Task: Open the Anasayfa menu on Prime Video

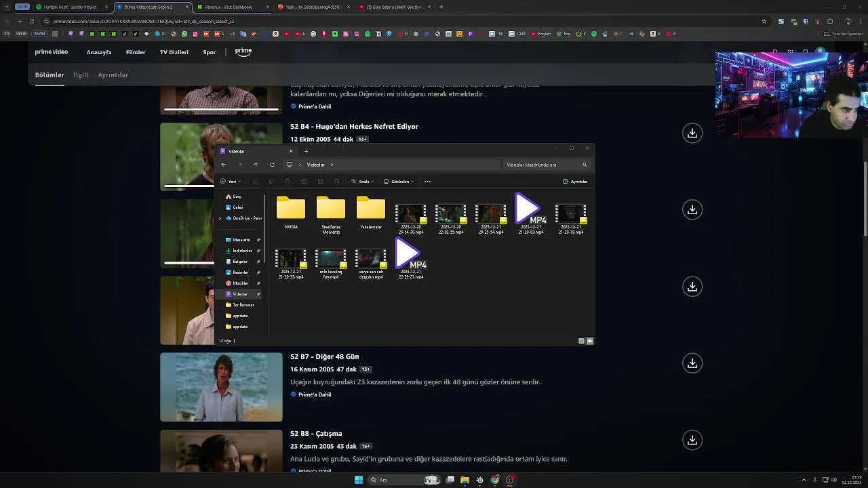Action: pos(99,52)
